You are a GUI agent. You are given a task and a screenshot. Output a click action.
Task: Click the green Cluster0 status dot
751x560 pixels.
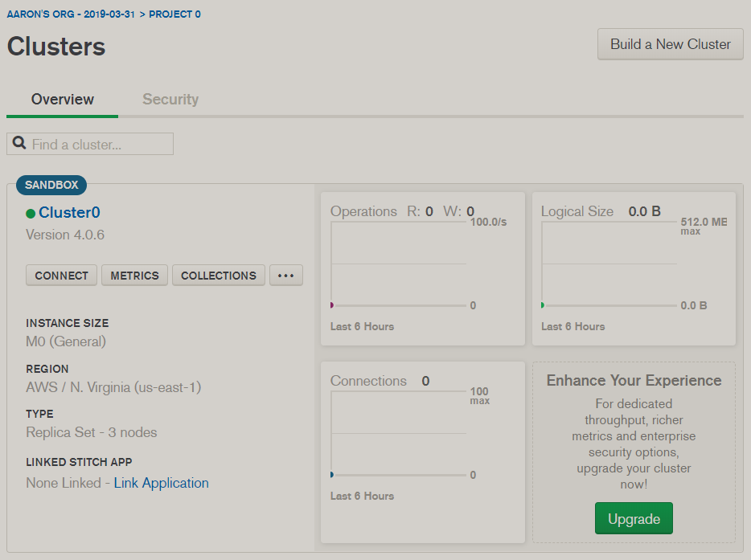[x=31, y=214]
